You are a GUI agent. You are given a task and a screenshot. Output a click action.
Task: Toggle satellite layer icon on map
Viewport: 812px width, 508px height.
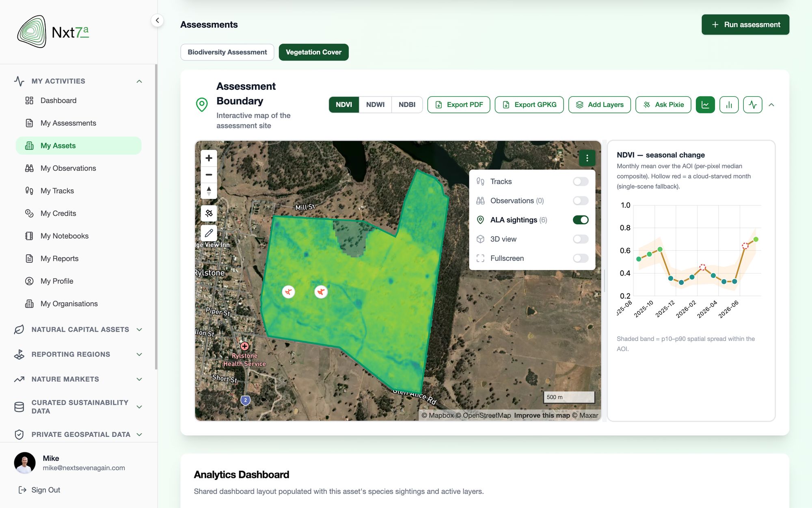(209, 213)
